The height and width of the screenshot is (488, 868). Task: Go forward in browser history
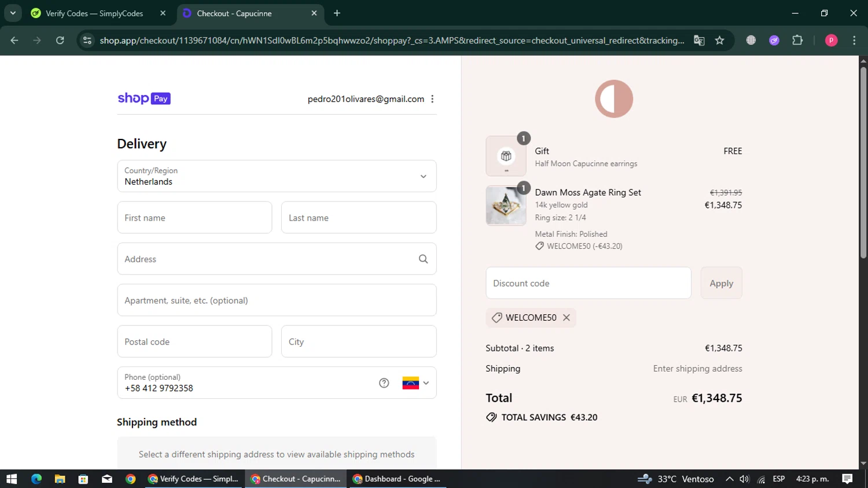coord(37,41)
